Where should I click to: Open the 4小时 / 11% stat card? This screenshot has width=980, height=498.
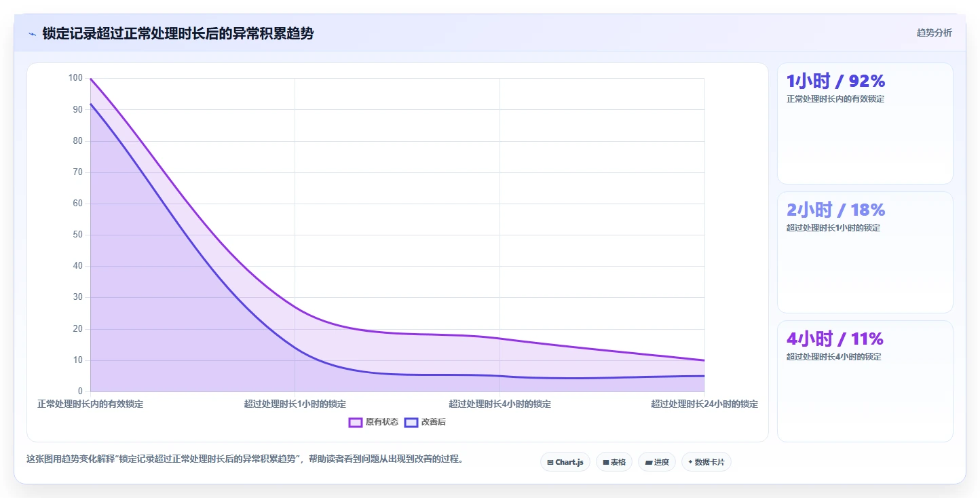pyautogui.click(x=865, y=381)
